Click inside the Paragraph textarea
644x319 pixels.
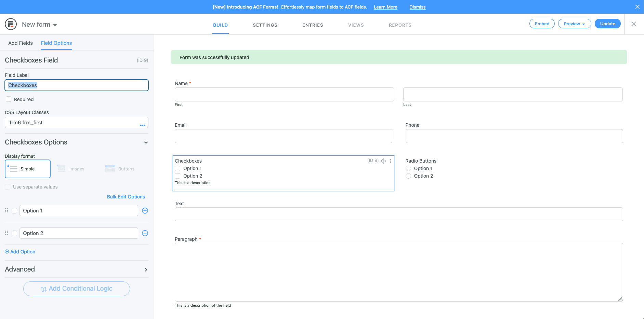click(x=399, y=272)
